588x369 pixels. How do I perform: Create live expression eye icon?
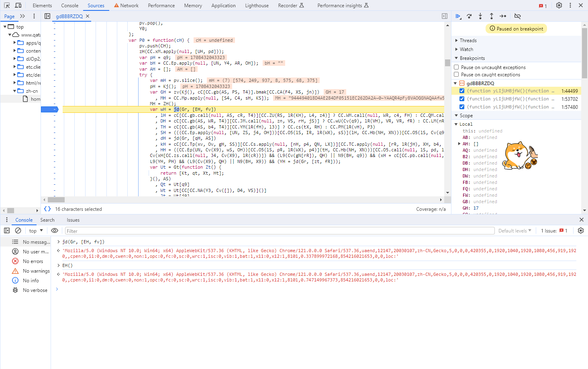point(55,230)
